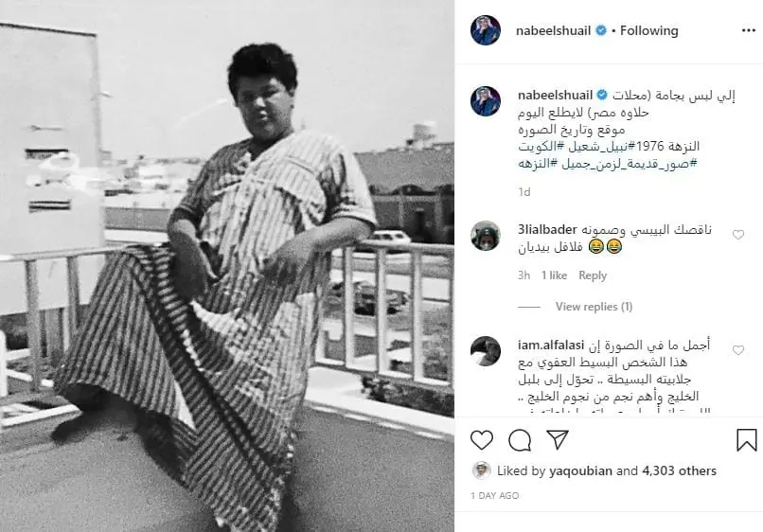This screenshot has width=763, height=532.
Task: Share post via paper plane icon
Action: coord(558,439)
